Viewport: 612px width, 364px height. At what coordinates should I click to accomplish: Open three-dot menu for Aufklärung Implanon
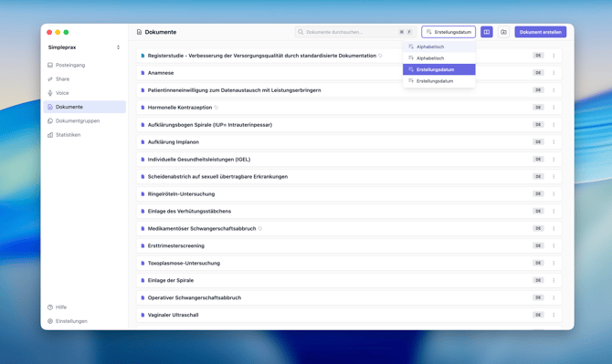[554, 141]
